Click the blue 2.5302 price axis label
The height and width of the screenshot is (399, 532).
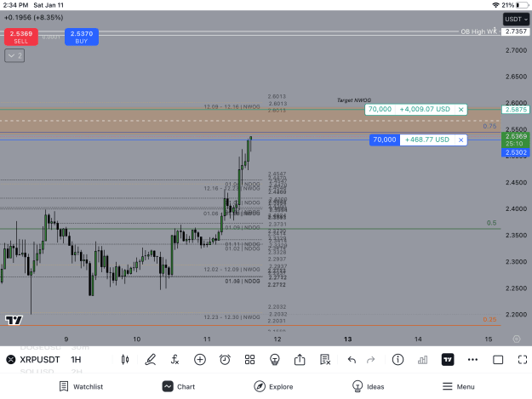pyautogui.click(x=516, y=152)
